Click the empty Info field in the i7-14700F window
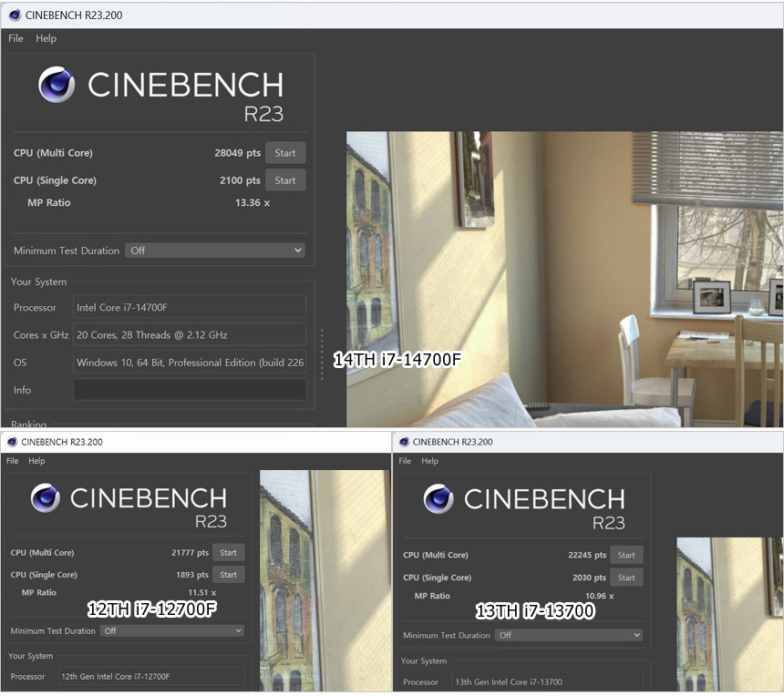This screenshot has height=696, width=784. tap(190, 390)
